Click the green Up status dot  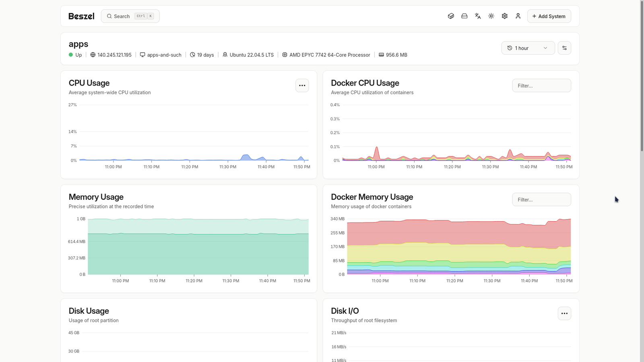71,55
